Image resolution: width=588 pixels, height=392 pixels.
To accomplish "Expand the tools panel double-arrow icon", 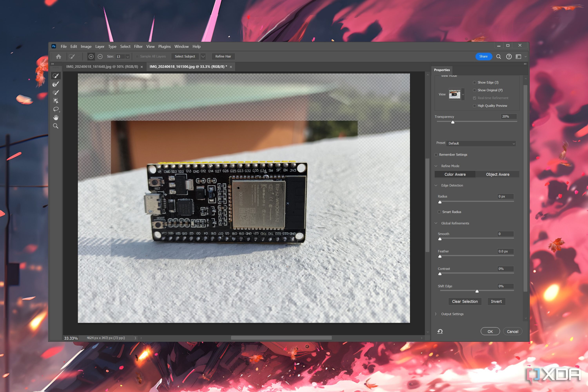I will 53,64.
